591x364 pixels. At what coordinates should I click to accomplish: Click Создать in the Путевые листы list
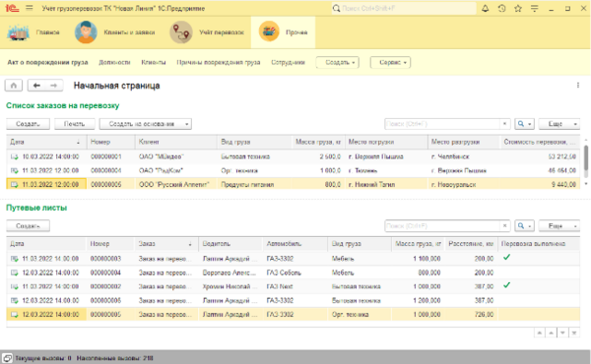pyautogui.click(x=28, y=226)
